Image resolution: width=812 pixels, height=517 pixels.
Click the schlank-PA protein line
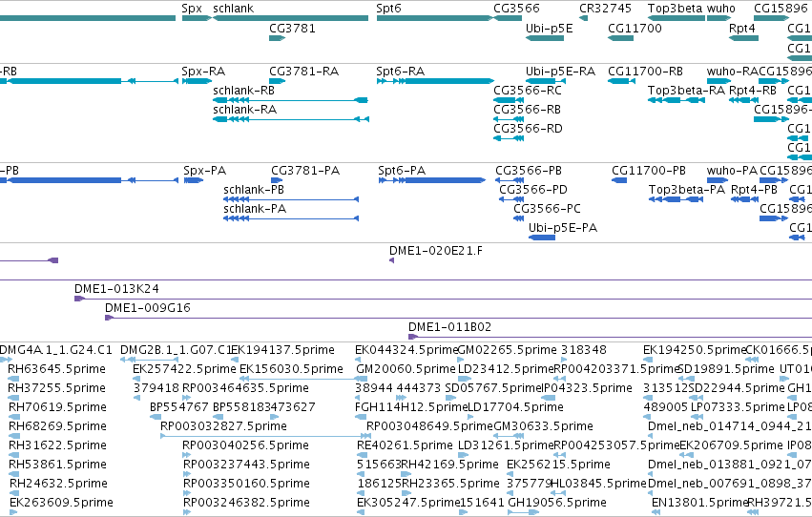291,218
